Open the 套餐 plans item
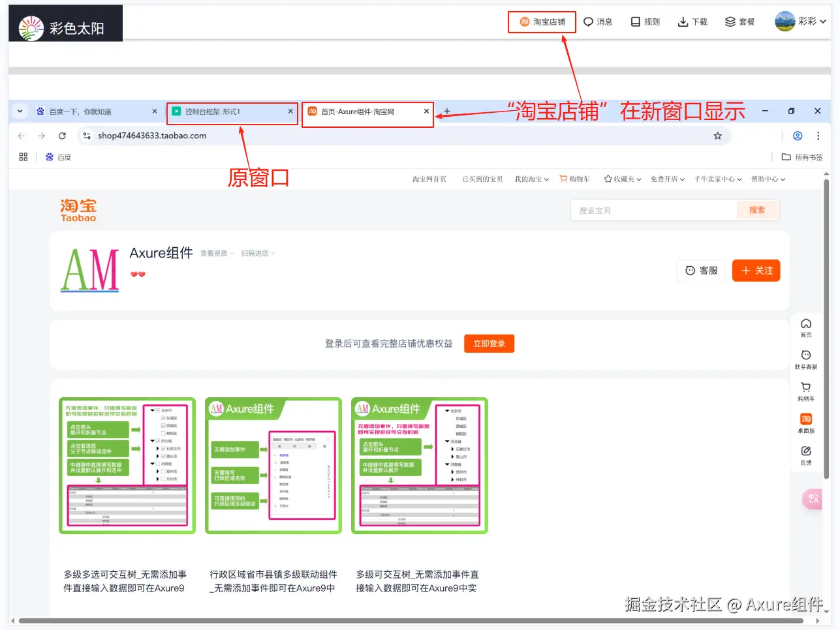The width and height of the screenshot is (840, 630). point(739,22)
